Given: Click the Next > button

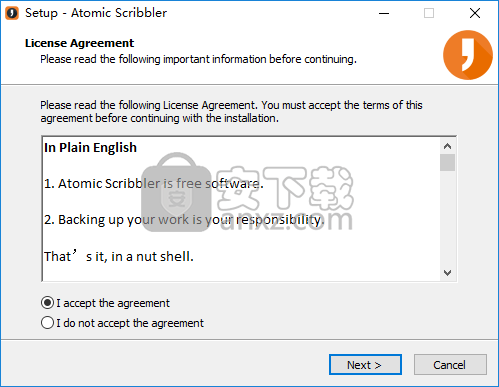Looking at the screenshot, I should point(365,365).
